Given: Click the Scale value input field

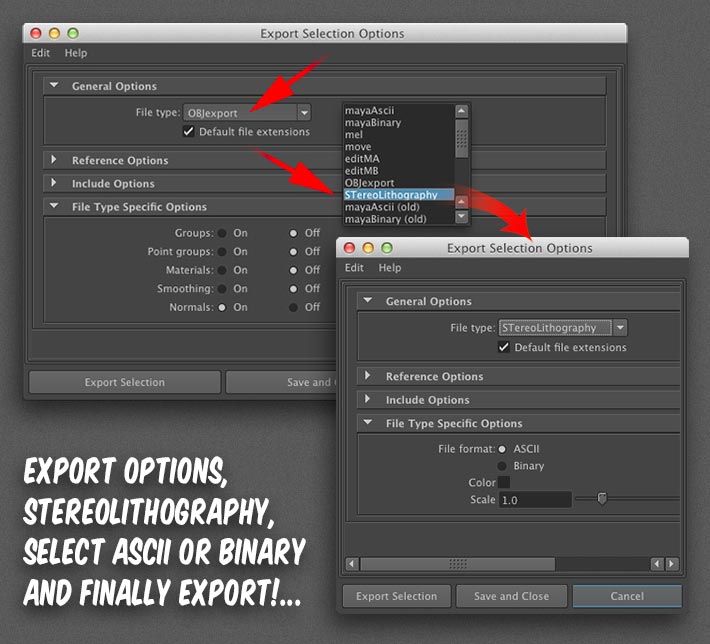Looking at the screenshot, I should coord(535,500).
